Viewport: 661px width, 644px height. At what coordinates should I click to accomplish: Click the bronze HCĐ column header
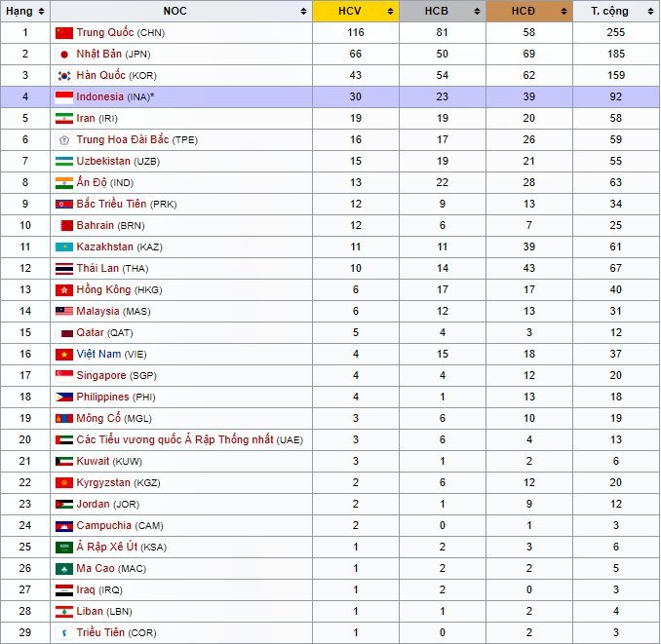point(530,11)
